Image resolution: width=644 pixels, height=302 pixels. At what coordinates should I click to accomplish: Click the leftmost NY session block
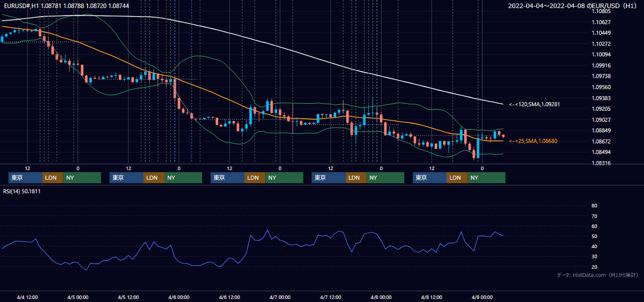coord(82,178)
